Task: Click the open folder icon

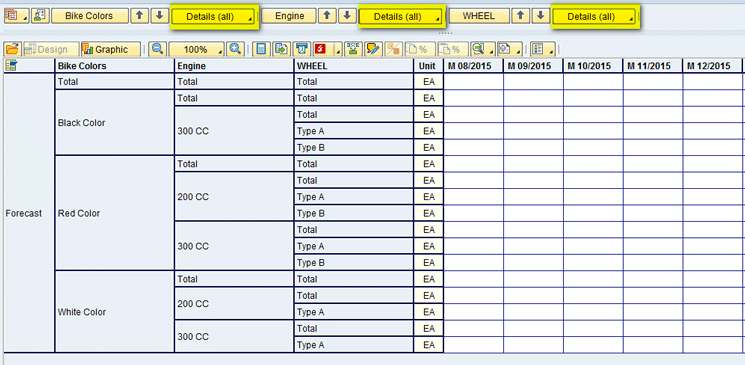Action: pos(13,49)
